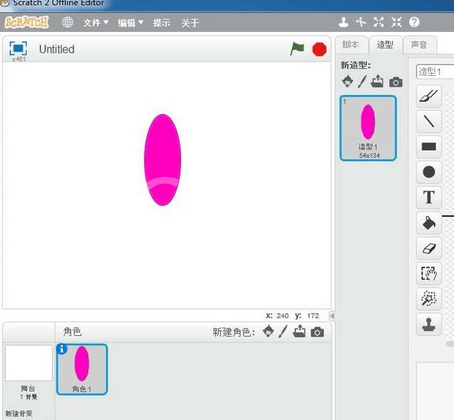
Task: Choose the Remove background wand tool
Action: point(429,299)
